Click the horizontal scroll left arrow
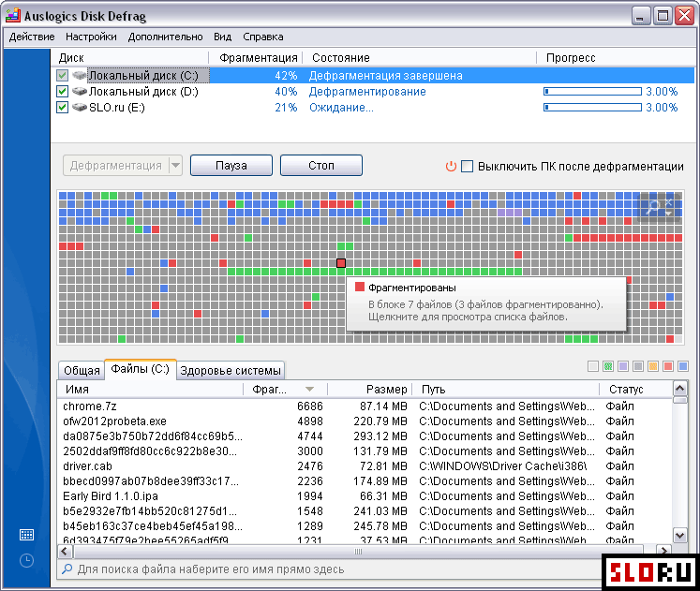The height and width of the screenshot is (591, 700). point(65,552)
